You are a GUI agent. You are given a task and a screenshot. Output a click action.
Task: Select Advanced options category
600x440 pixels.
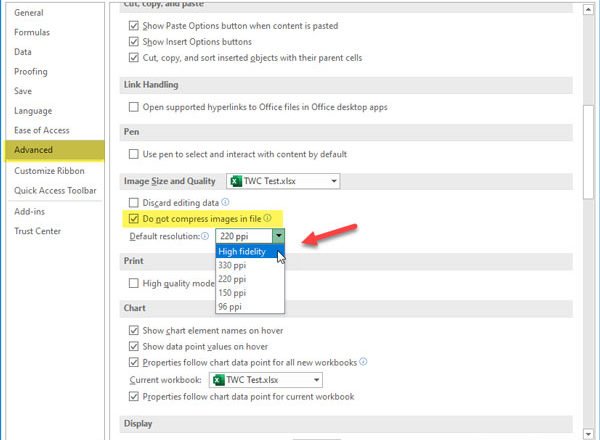(54, 150)
